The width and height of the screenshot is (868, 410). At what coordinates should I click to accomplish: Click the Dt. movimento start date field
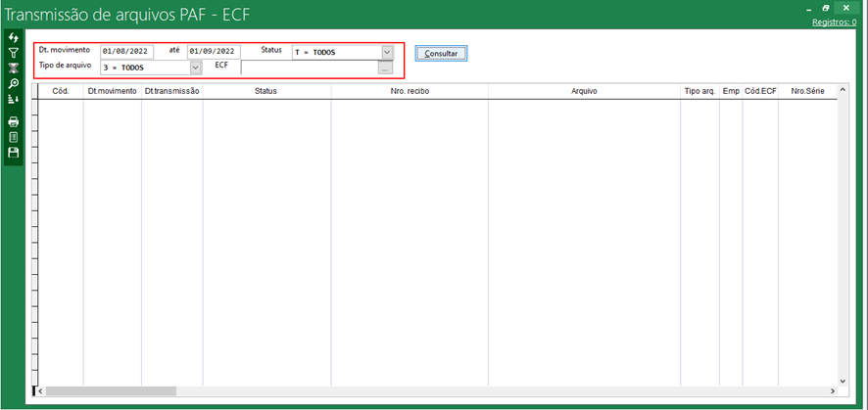point(126,52)
